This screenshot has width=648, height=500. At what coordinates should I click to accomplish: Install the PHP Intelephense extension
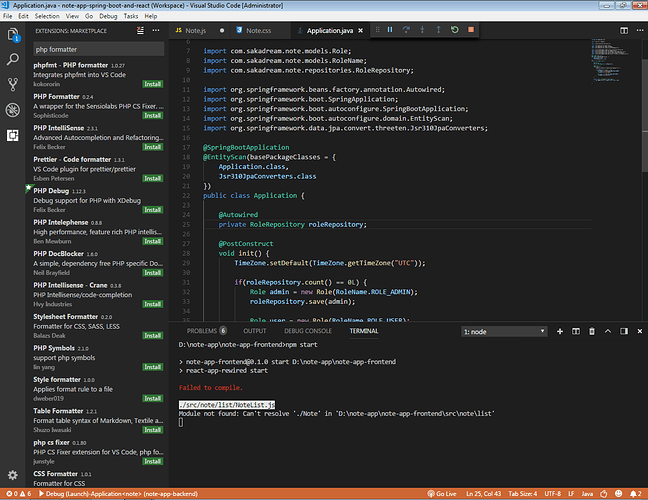point(152,241)
